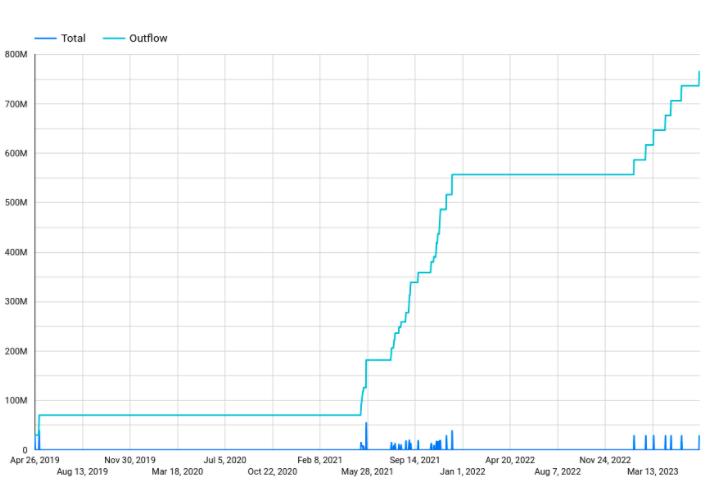727x492 pixels.
Task: Click the 400M y-axis label
Action: pos(16,252)
